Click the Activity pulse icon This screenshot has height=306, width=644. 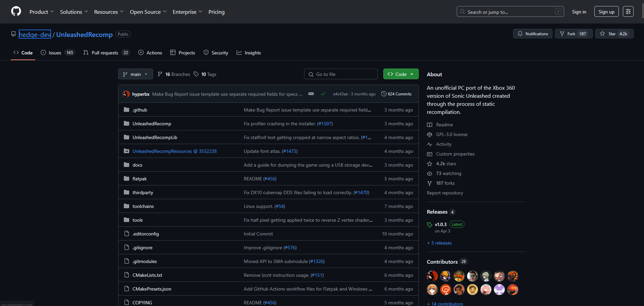430,144
